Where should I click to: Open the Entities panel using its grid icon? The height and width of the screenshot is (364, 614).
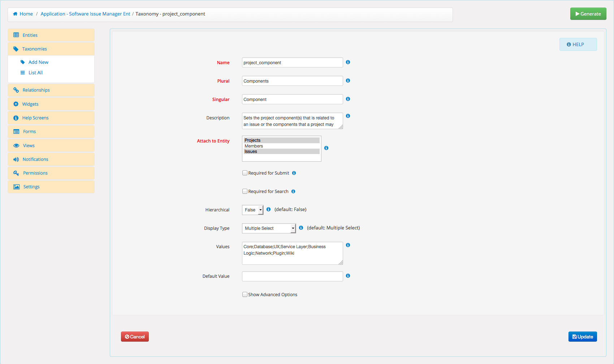(16, 35)
